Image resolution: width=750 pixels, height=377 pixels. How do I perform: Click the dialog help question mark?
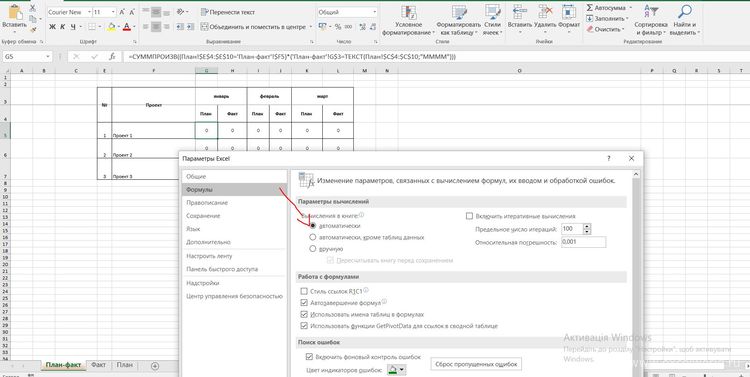click(608, 158)
